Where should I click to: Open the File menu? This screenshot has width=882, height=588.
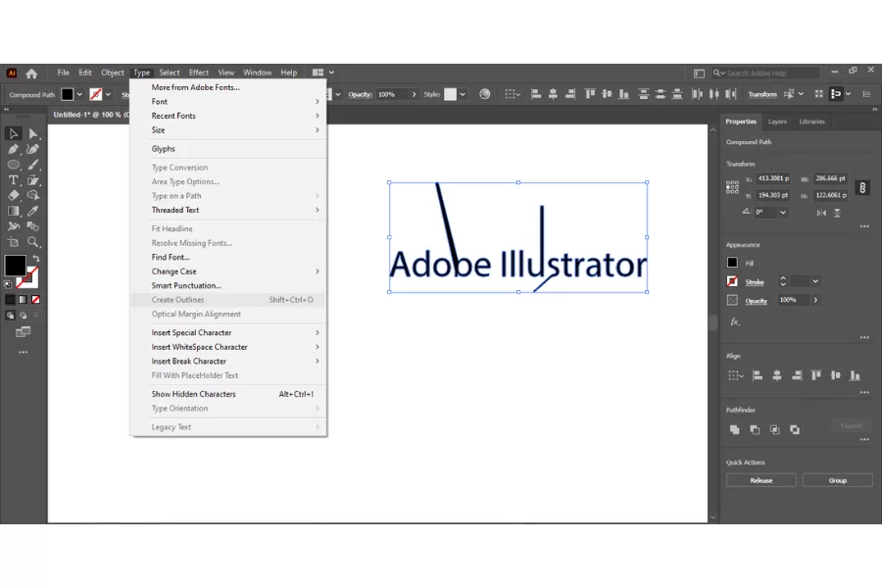coord(63,73)
